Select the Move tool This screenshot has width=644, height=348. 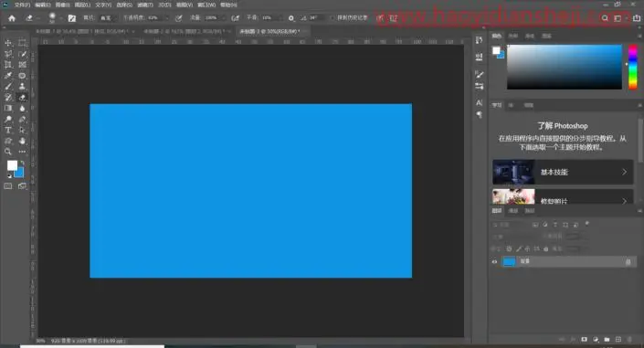(x=8, y=43)
